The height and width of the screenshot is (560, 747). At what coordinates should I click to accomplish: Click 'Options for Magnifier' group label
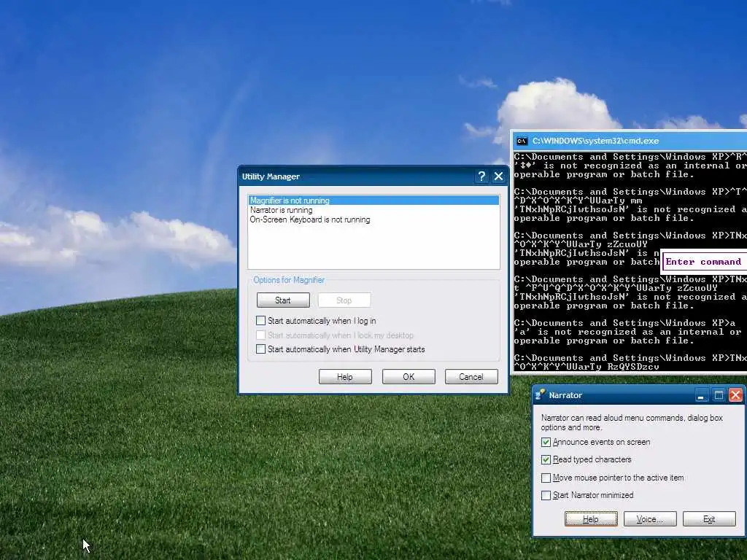click(289, 280)
